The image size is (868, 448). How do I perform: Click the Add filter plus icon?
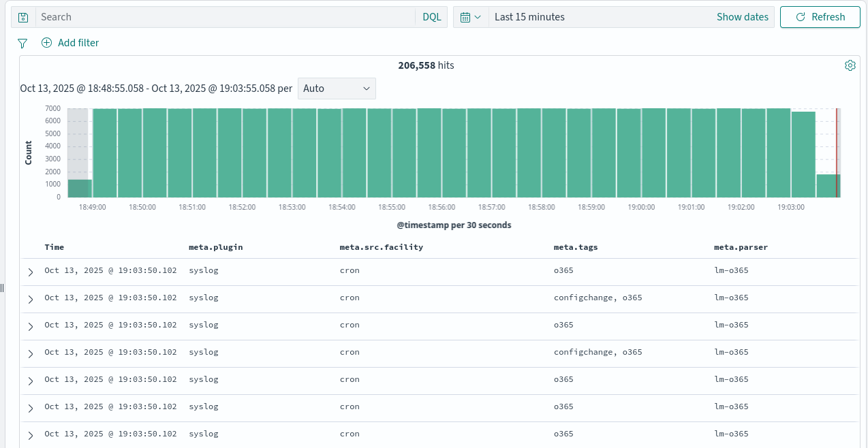click(46, 43)
